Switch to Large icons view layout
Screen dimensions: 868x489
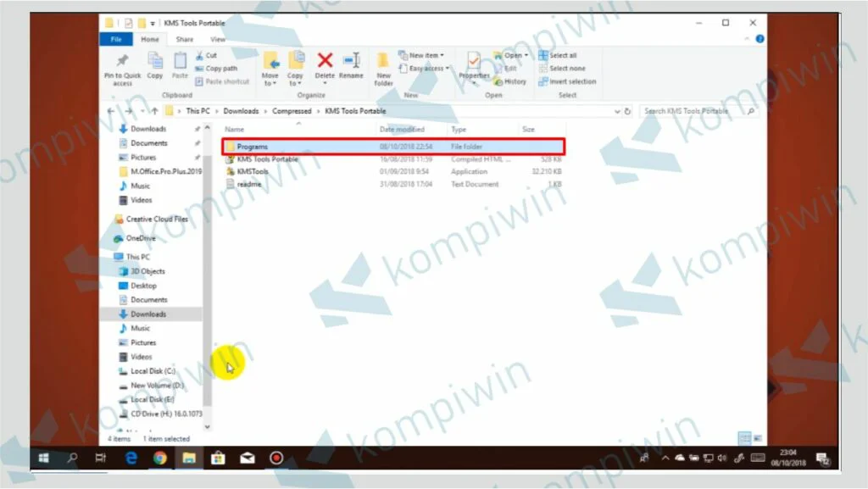pos(758,438)
